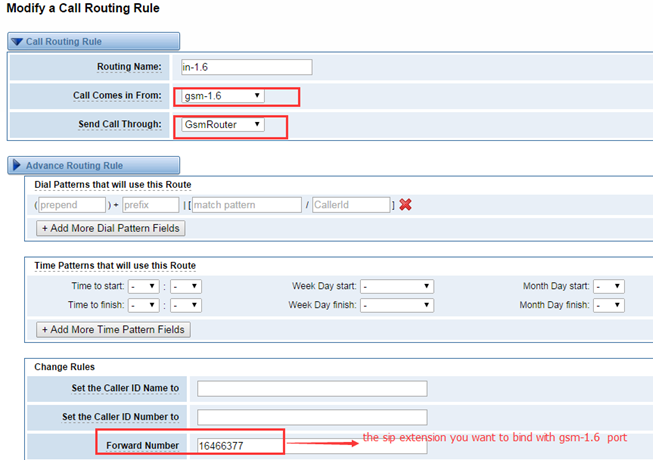Click the Caller ID Name input field
Screen dimensions: 653x460
(x=312, y=388)
